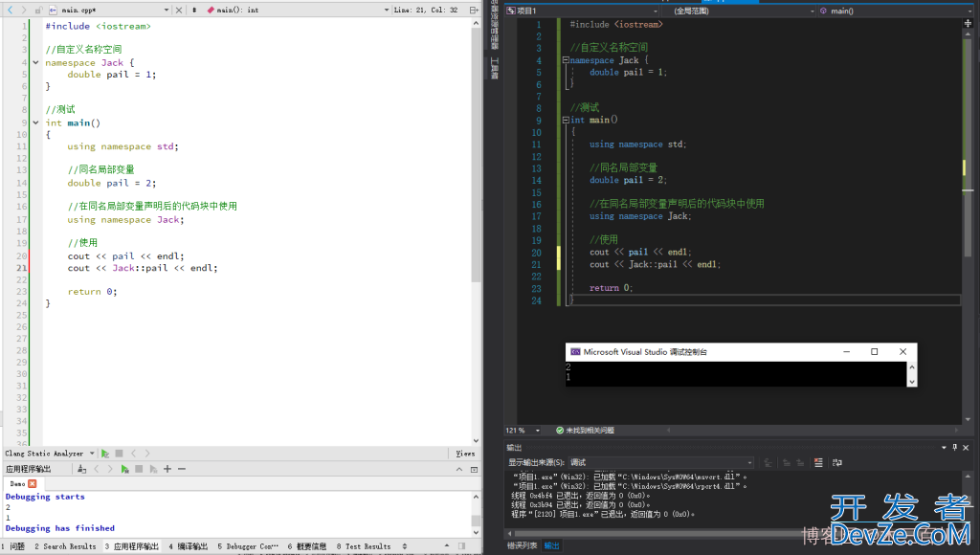This screenshot has height=555, width=980.
Task: Collapse int main() outline in Visual Studio
Action: tap(566, 120)
